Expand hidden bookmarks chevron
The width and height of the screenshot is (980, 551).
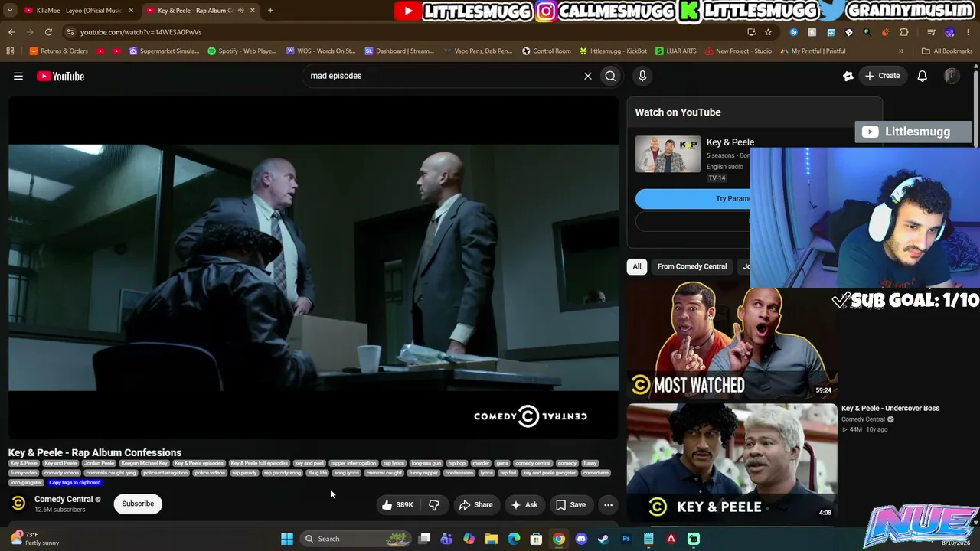point(901,51)
